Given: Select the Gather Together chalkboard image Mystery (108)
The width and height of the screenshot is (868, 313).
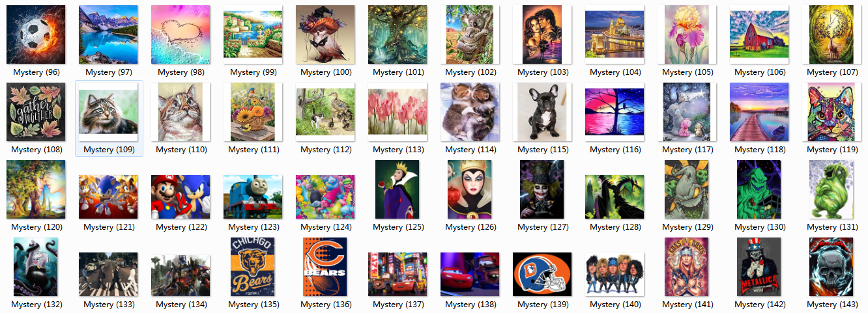Looking at the screenshot, I should coord(36,112).
